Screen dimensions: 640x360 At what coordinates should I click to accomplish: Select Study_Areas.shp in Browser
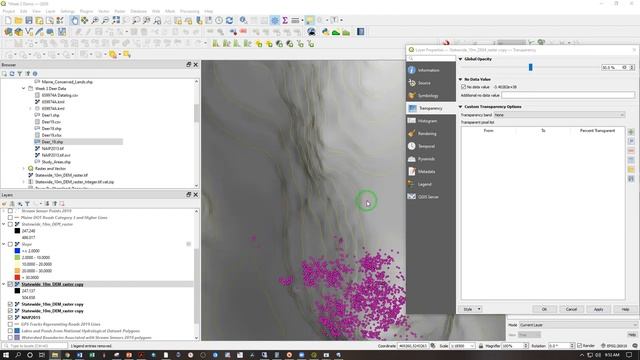tap(56, 162)
